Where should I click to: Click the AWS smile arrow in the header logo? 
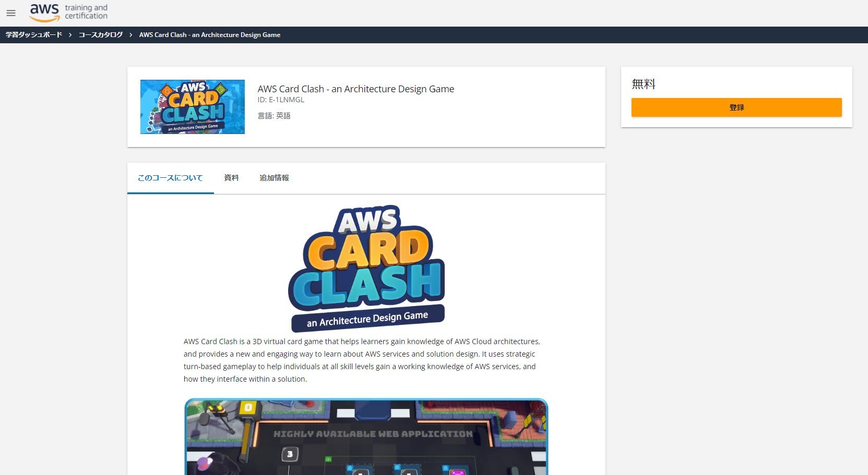pyautogui.click(x=44, y=17)
